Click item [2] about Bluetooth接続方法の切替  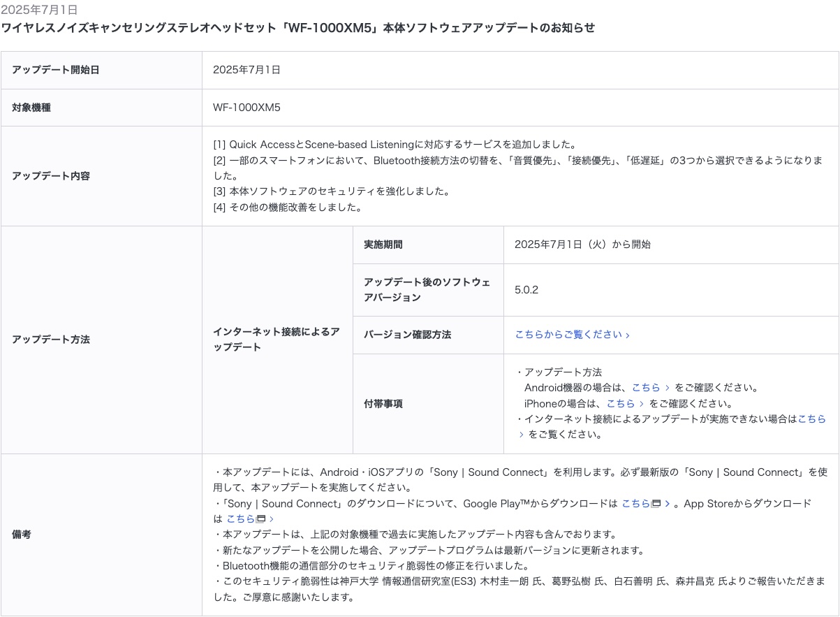pyautogui.click(x=517, y=168)
